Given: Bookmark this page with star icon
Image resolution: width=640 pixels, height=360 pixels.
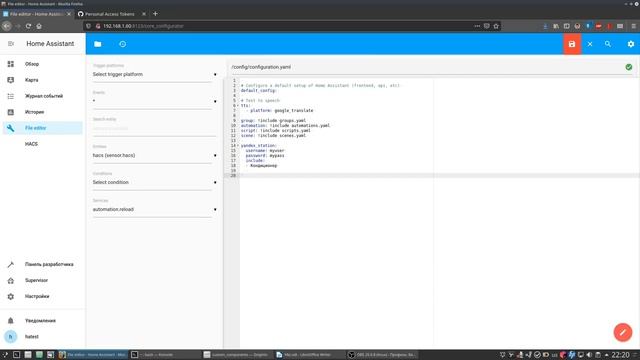Looking at the screenshot, I should 496,26.
